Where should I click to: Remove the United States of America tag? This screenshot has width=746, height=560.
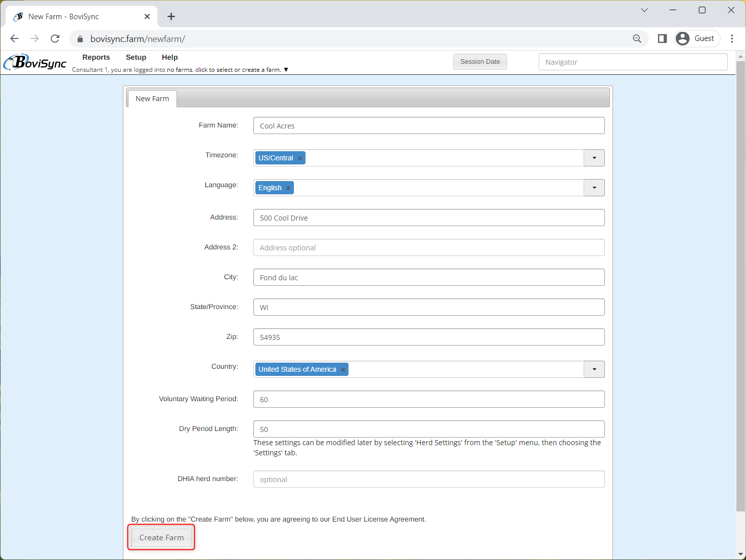(x=343, y=370)
